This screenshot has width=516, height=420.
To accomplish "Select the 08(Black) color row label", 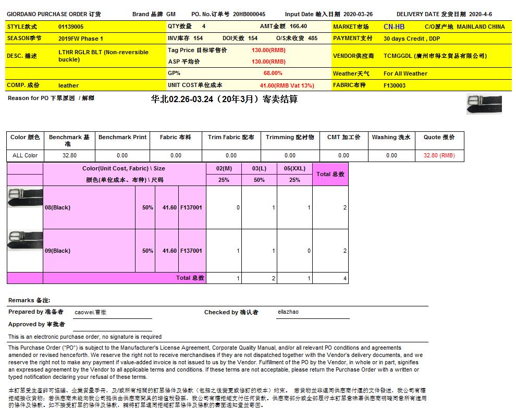I will [x=58, y=207].
